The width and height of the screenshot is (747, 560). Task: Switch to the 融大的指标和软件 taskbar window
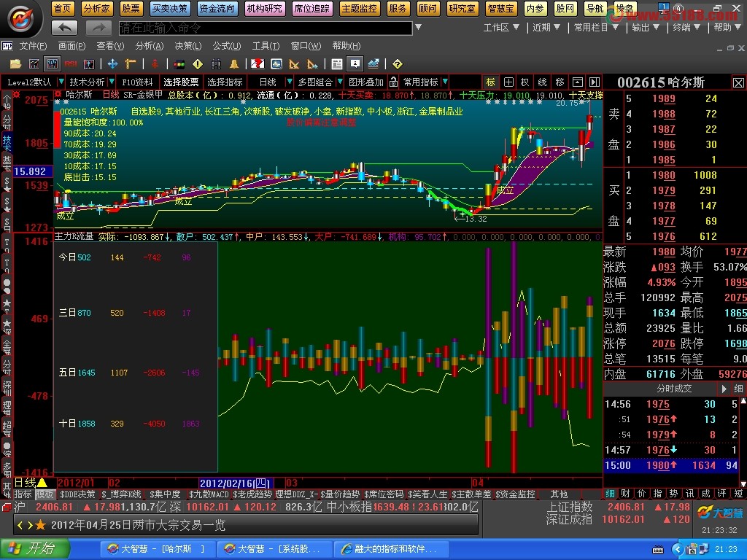pos(391,549)
